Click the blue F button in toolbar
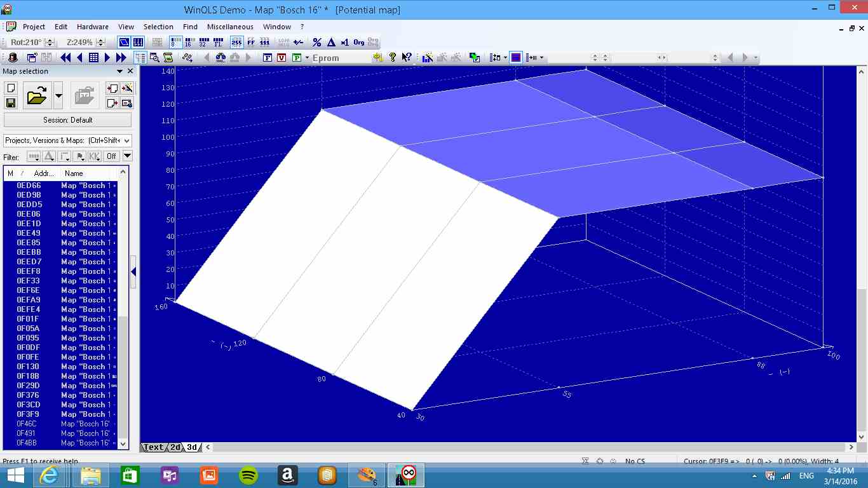This screenshot has height=488, width=868. pos(268,58)
